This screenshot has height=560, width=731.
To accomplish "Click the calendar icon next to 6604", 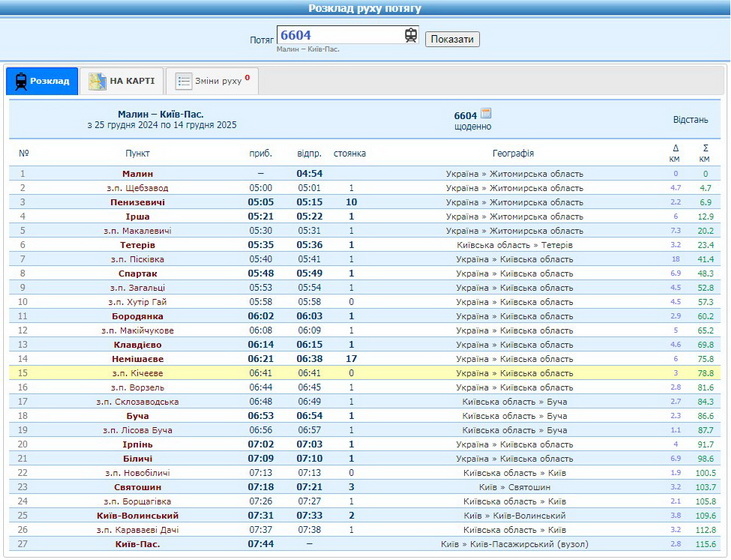I will pos(487,114).
